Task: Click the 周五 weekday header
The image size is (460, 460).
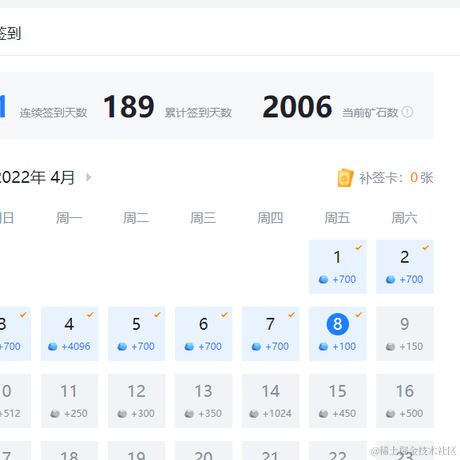Action: [337, 218]
